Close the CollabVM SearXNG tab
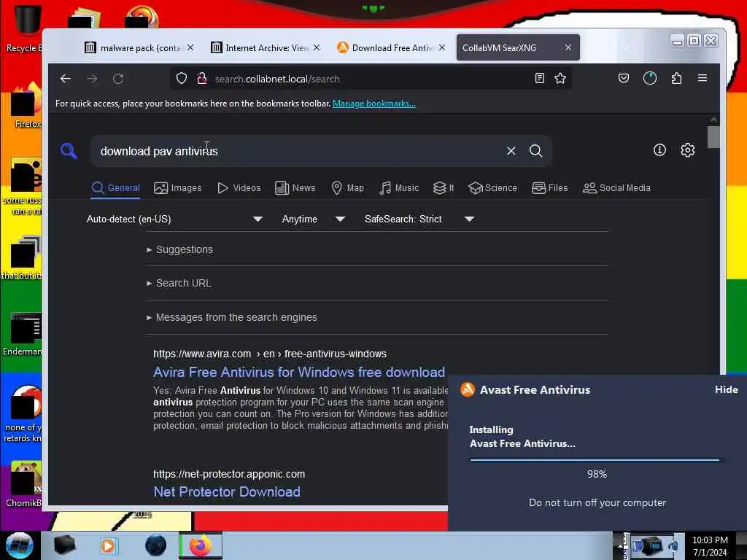 pos(568,47)
